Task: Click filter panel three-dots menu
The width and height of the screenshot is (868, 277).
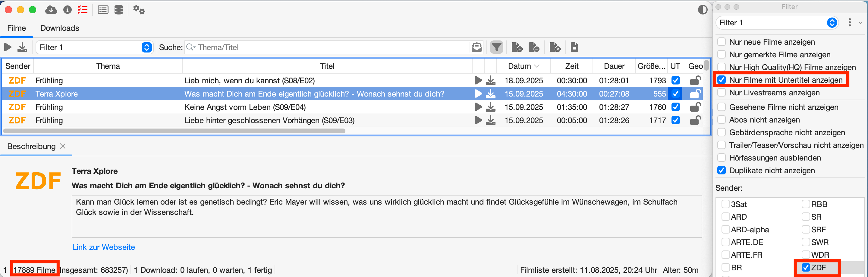Action: click(x=850, y=23)
